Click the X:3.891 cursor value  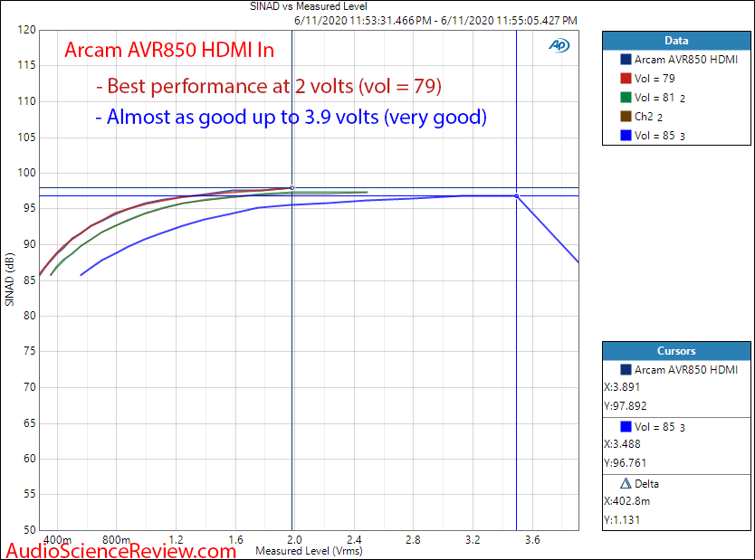coord(622,387)
